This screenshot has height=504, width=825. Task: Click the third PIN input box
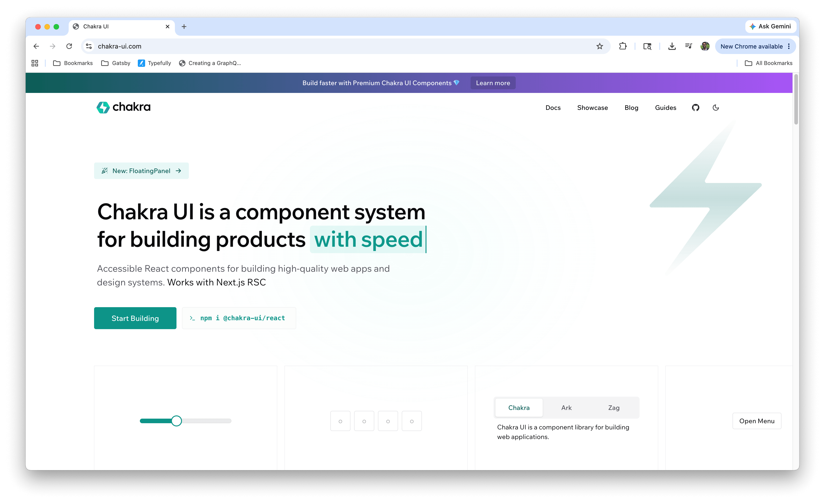click(388, 421)
